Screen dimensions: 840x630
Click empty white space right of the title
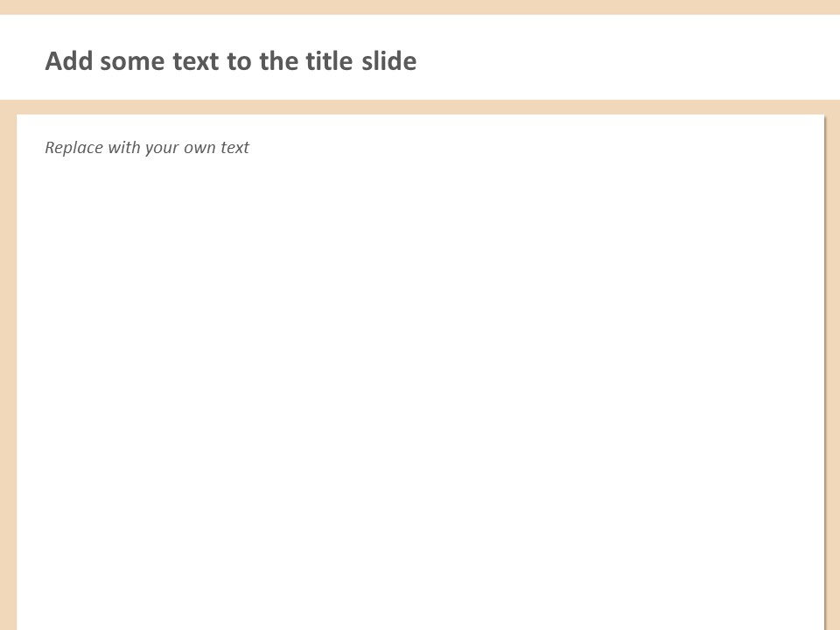630,61
